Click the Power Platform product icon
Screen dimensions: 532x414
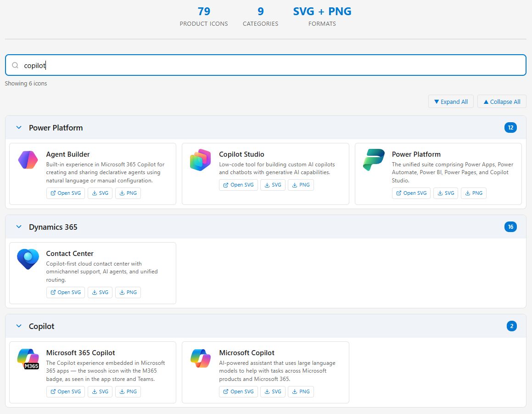[374, 160]
